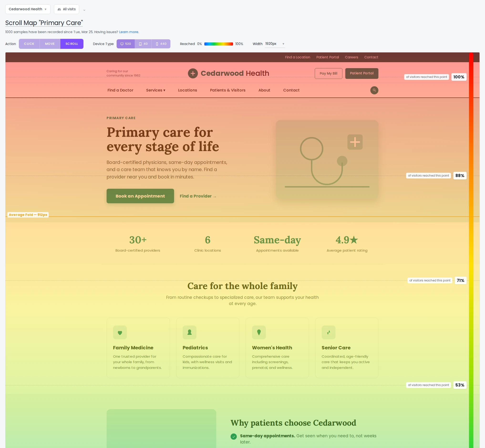485x448 pixels.
Task: Open the Services navigation menu
Action: click(155, 90)
